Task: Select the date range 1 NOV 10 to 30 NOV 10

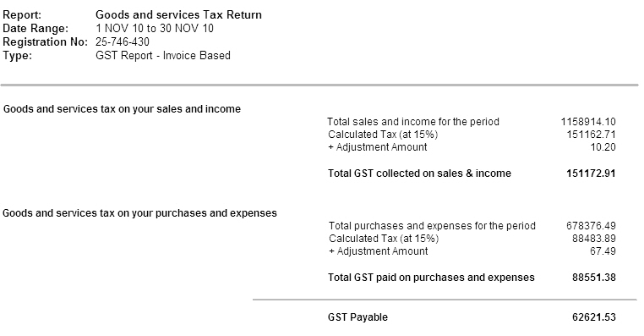Action: pos(155,29)
